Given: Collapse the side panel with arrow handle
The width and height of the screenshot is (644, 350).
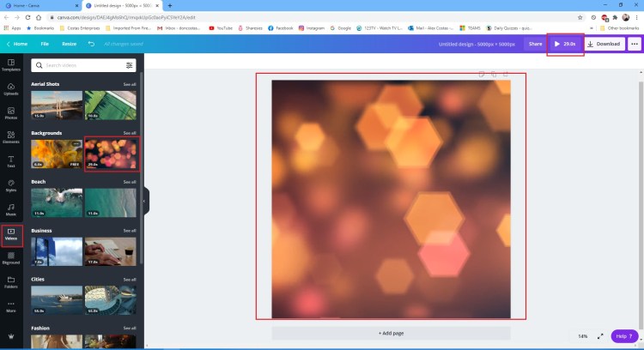Looking at the screenshot, I should click(144, 201).
